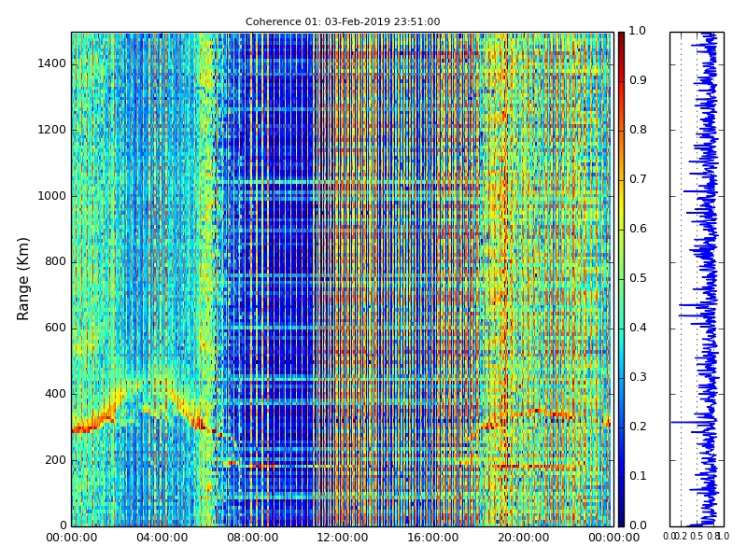Click the colorbar 0.9 label

(638, 80)
